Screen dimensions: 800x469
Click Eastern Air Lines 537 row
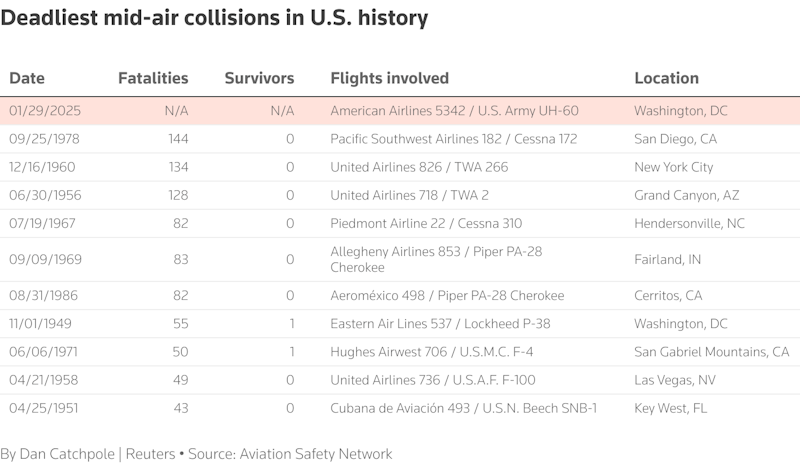pos(440,323)
